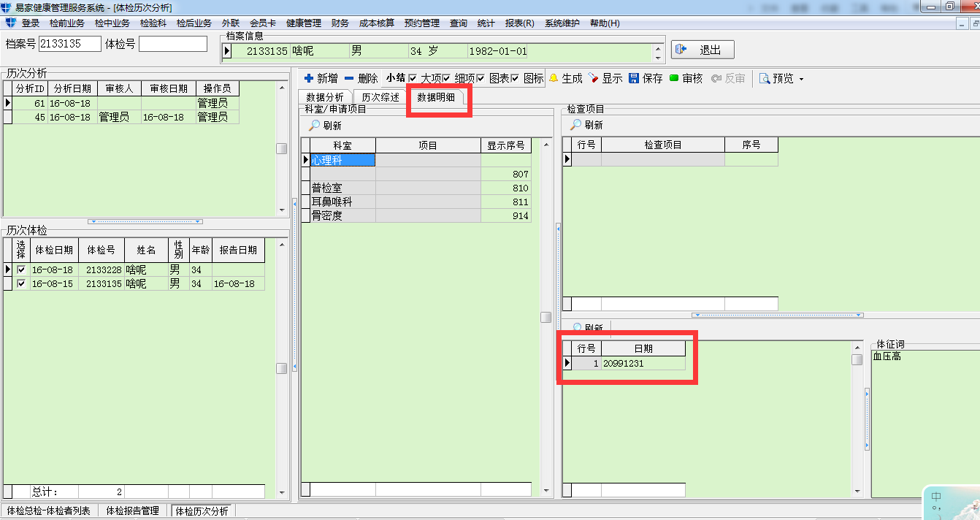Click the 显示序号 column header
This screenshot has width=980, height=520.
click(x=506, y=145)
